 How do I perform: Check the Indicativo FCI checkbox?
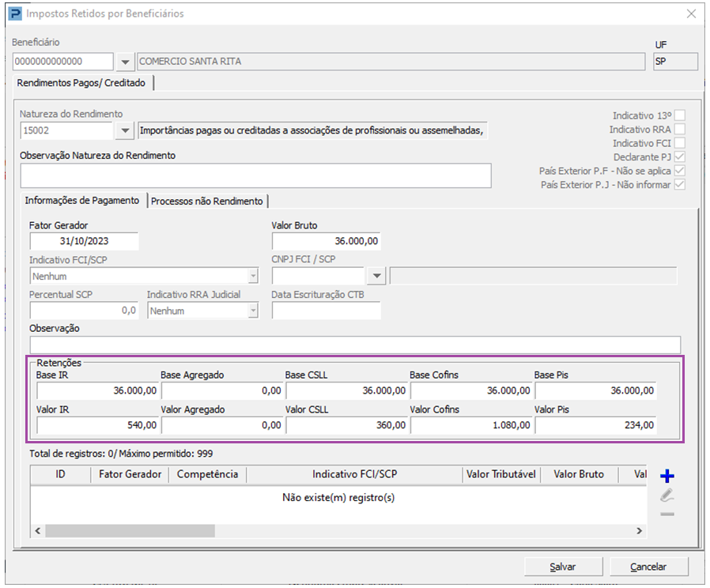[x=679, y=143]
